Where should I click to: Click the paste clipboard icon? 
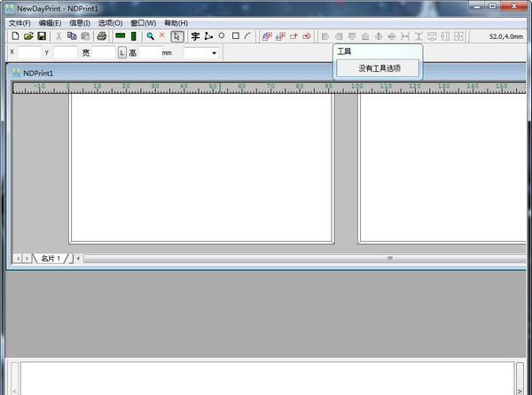pyautogui.click(x=85, y=36)
